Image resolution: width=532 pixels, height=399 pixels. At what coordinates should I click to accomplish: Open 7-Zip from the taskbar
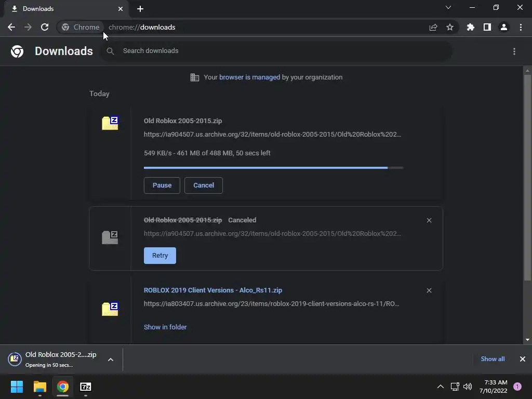tap(86, 387)
